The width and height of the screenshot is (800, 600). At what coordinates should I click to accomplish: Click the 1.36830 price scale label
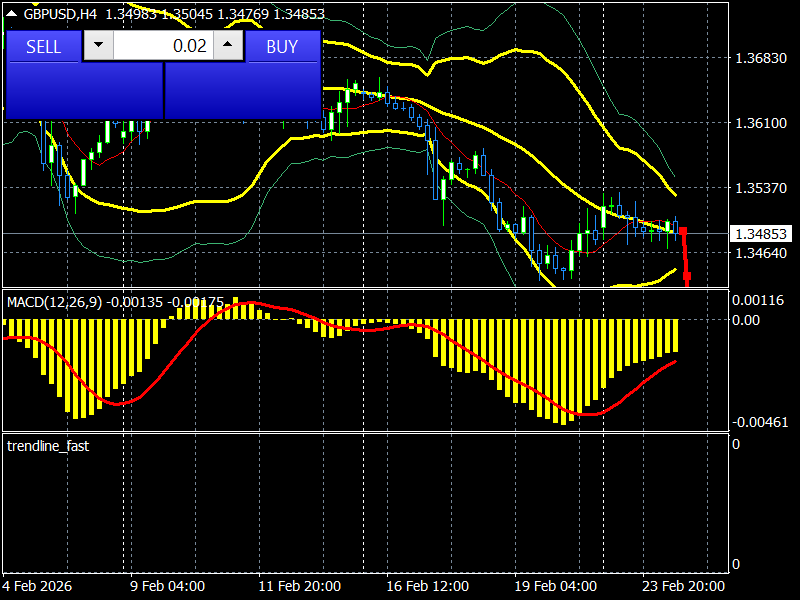[761, 58]
